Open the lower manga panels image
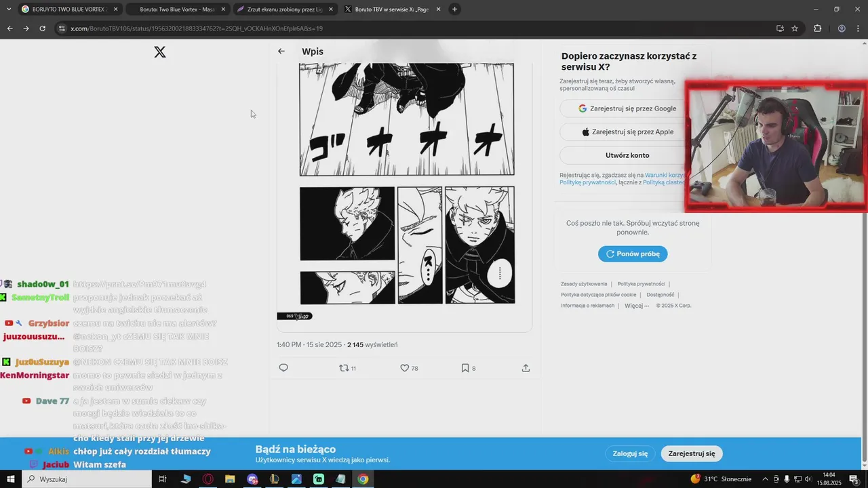The image size is (868, 488). tap(407, 245)
